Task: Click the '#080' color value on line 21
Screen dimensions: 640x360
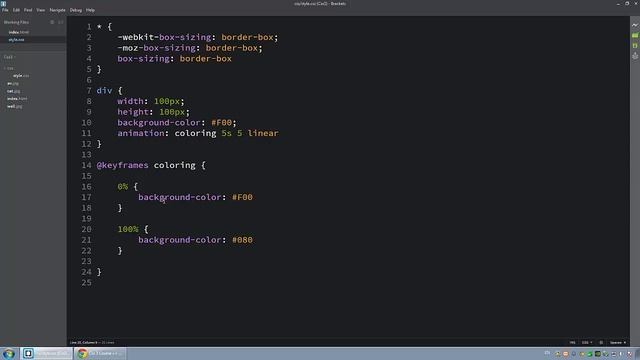Action: tap(242, 240)
